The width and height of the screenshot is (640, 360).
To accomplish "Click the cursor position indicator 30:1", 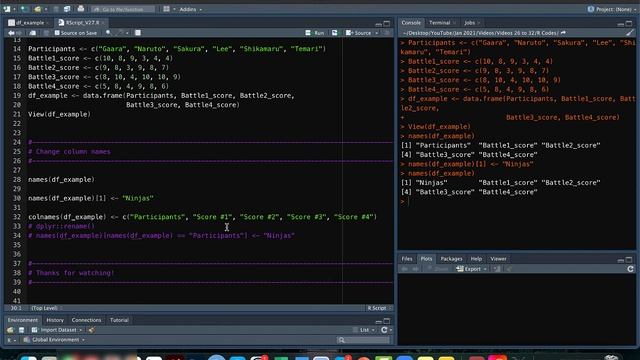I will (16, 308).
